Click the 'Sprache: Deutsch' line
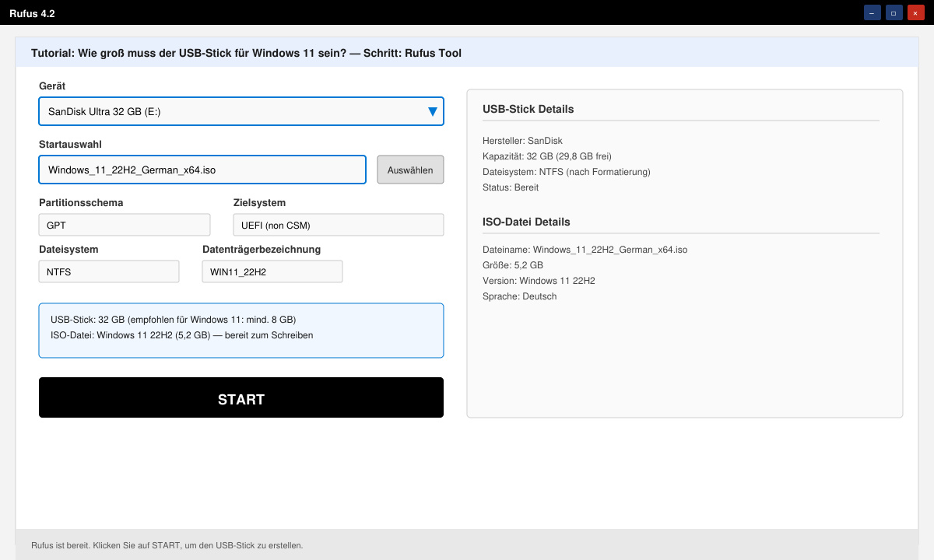This screenshot has width=934, height=560. click(520, 296)
